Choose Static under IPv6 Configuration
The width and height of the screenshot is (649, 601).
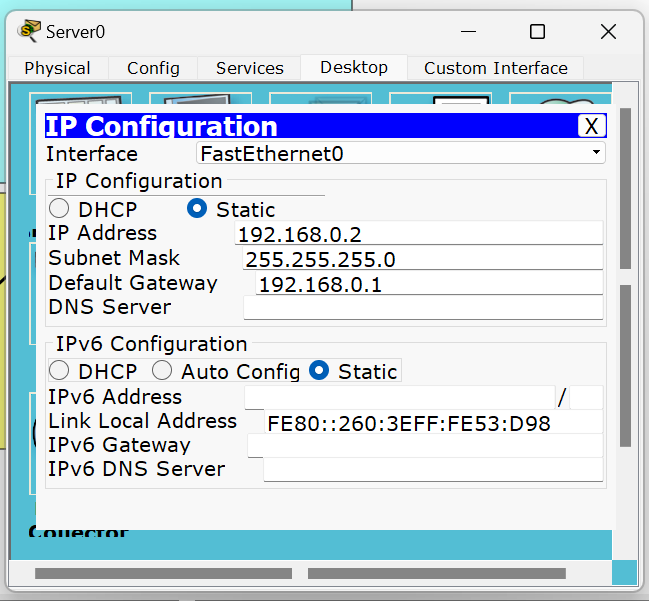coord(320,371)
